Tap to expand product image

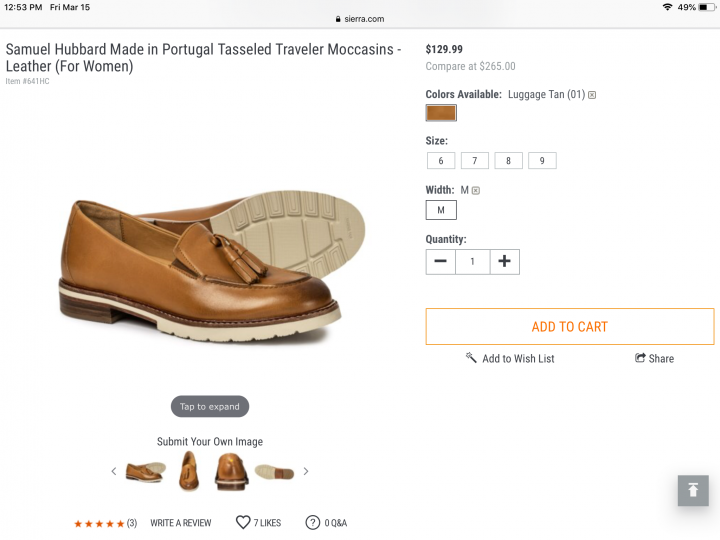[x=210, y=406]
